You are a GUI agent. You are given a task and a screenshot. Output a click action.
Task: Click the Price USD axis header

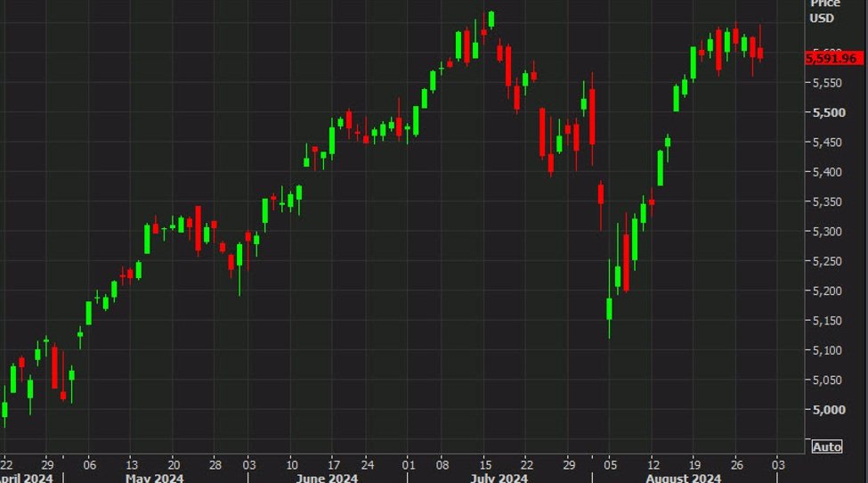[x=822, y=11]
